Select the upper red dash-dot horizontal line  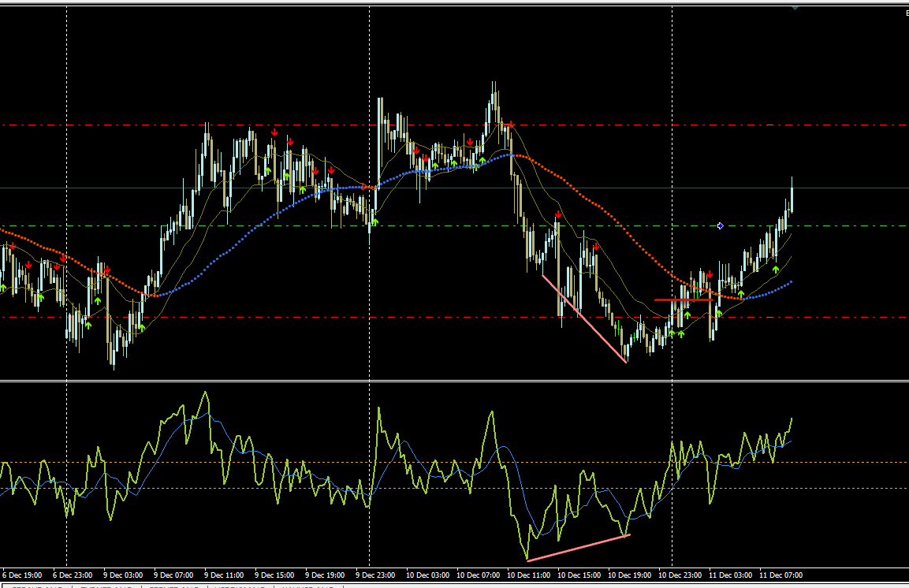pyautogui.click(x=454, y=125)
